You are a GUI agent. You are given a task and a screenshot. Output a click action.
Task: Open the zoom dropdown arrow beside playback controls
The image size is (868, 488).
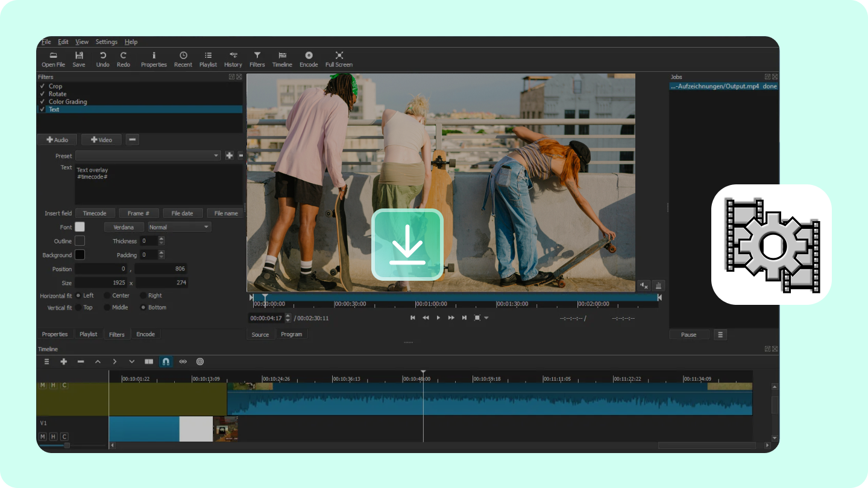(x=486, y=318)
